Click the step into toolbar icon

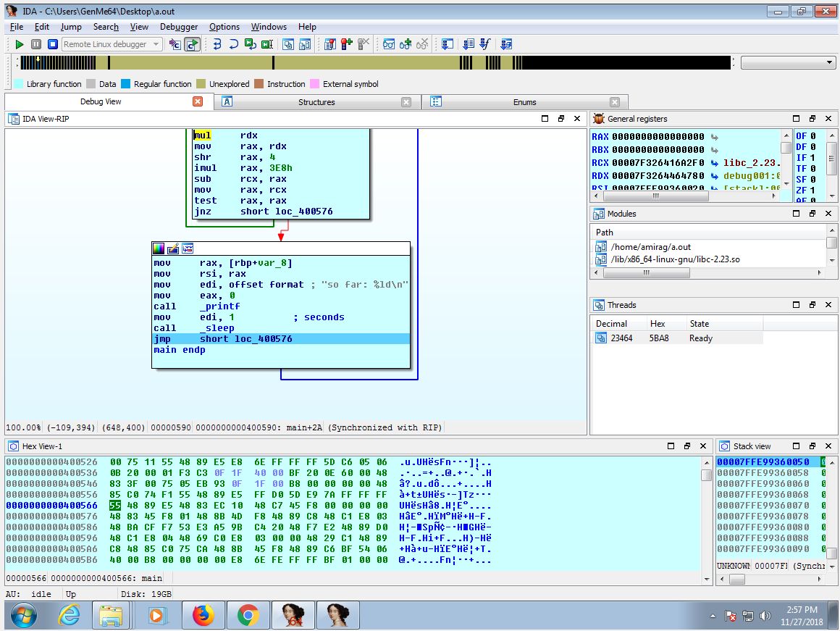tap(217, 44)
